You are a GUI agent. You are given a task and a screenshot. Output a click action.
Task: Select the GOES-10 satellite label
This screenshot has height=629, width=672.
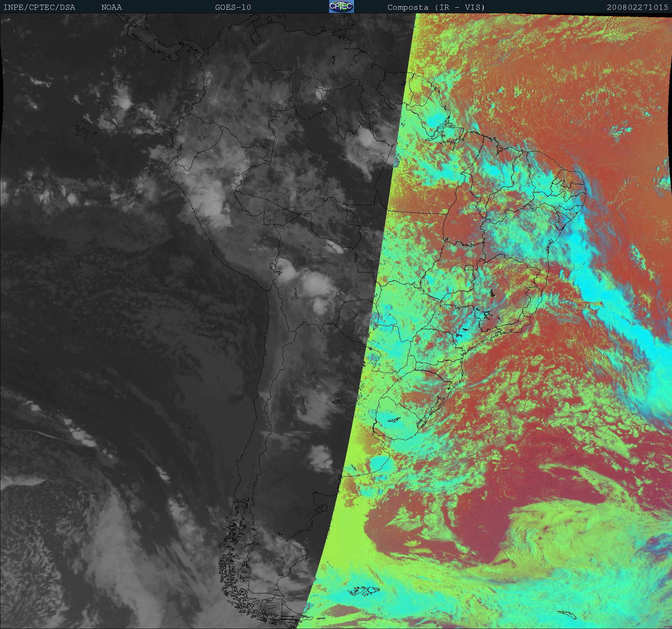point(233,7)
